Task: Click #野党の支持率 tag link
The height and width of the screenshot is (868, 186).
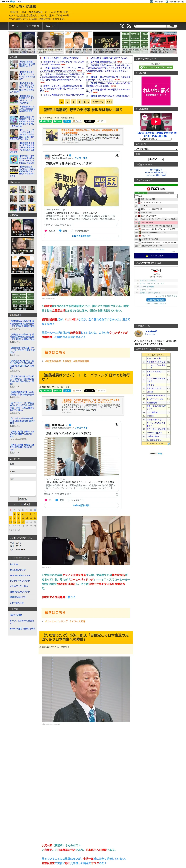Action: click(x=53, y=361)
